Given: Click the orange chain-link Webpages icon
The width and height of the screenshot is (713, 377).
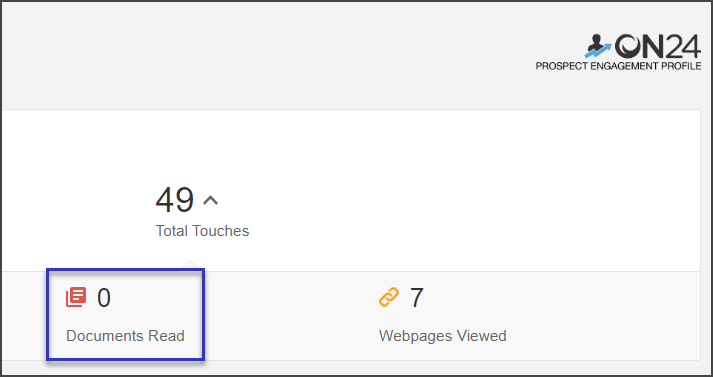Looking at the screenshot, I should (x=389, y=297).
